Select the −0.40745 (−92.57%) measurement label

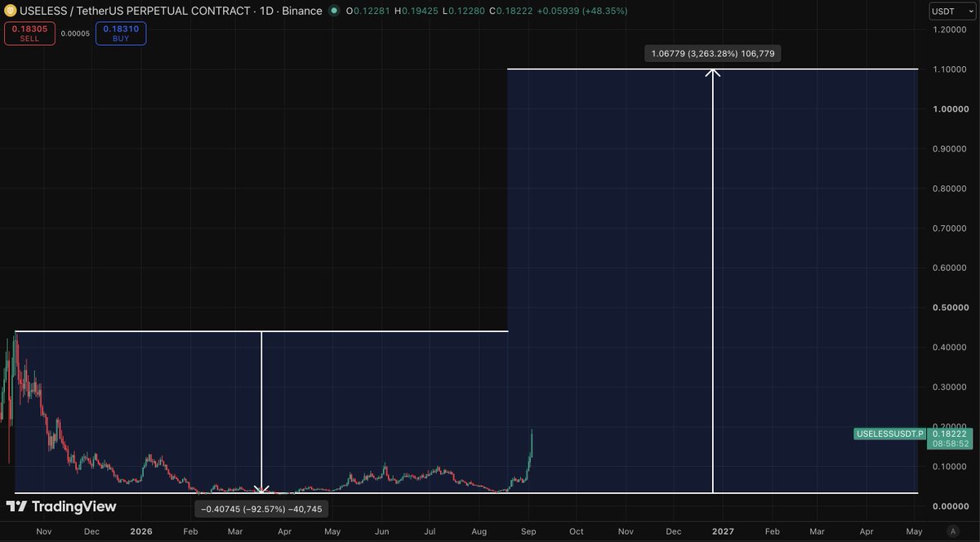261,509
